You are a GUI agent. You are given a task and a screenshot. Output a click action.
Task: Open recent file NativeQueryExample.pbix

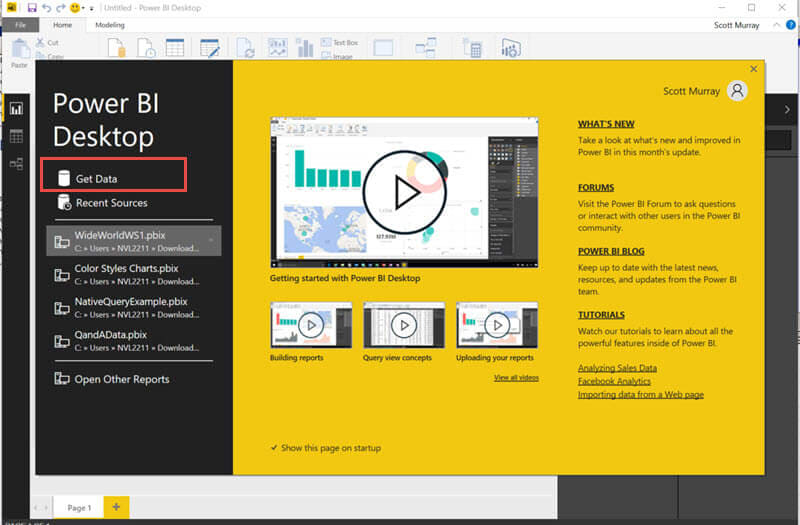134,308
